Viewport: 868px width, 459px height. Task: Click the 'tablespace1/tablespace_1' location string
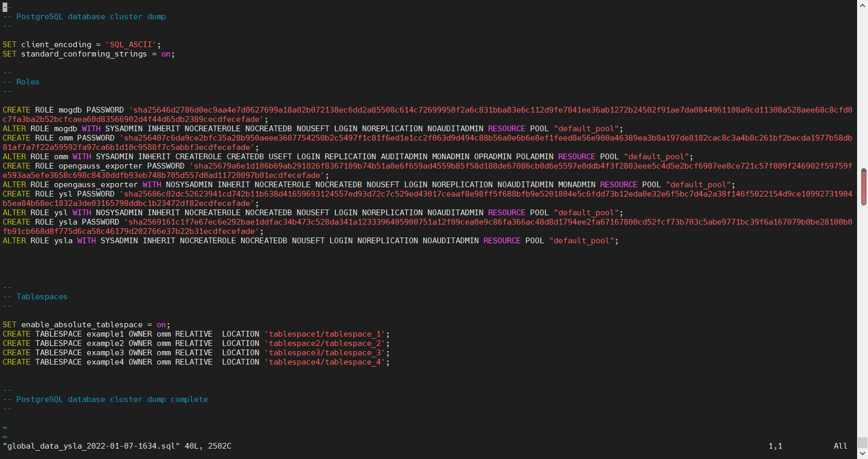[x=325, y=334]
